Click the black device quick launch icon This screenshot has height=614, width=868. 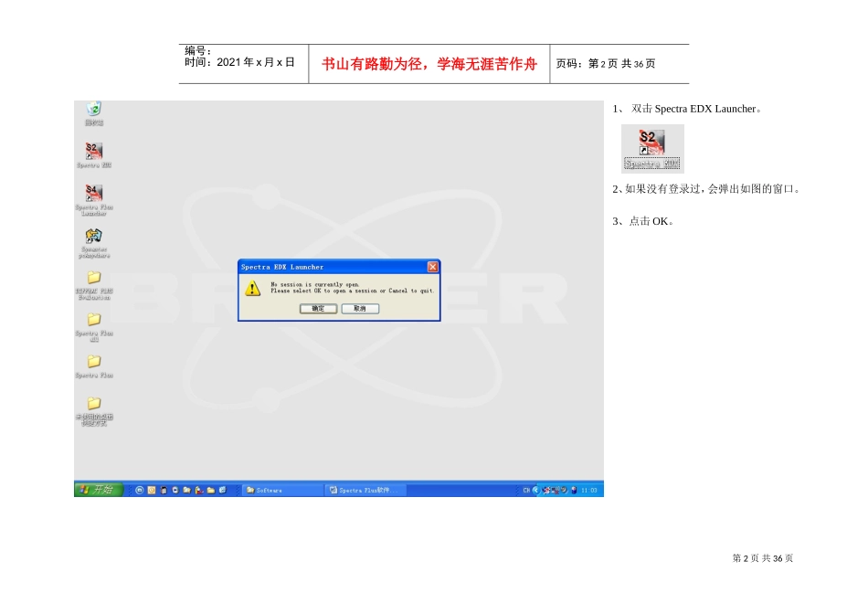(x=164, y=490)
